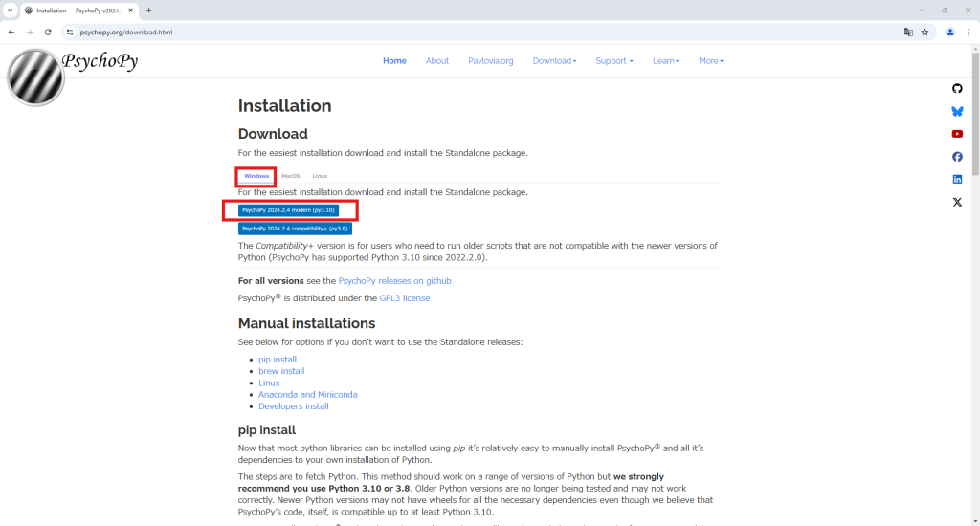Bookmark this page with star icon
Screen dimensions: 980x526
[x=924, y=32]
